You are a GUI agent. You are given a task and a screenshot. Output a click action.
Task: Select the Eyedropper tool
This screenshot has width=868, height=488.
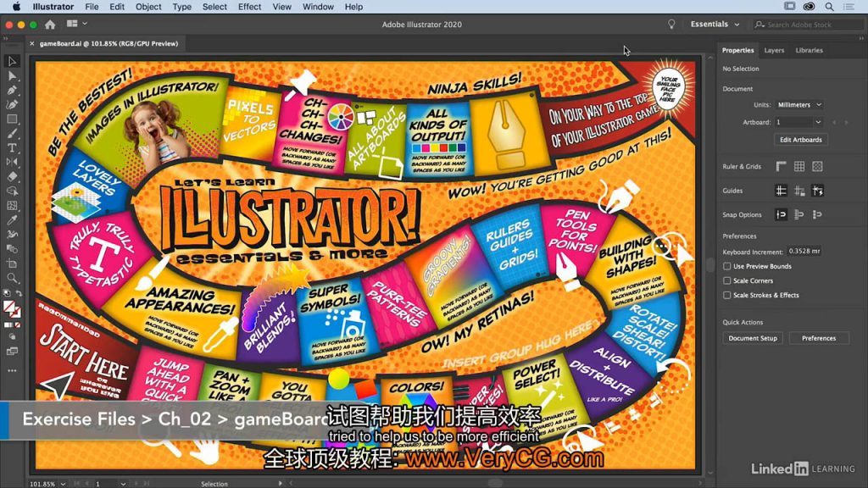(x=12, y=220)
